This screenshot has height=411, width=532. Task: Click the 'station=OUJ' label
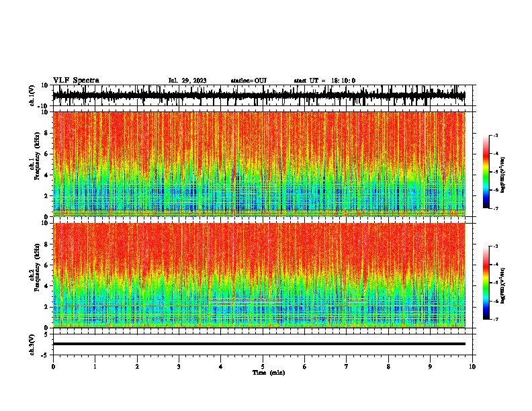(x=249, y=81)
